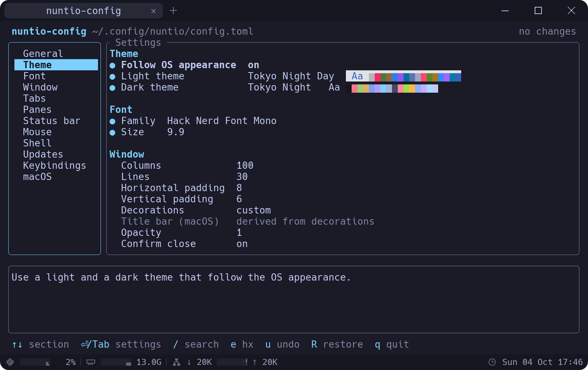The height and width of the screenshot is (370, 588).
Task: Click the download arrow icon beside 20K
Action: [189, 362]
